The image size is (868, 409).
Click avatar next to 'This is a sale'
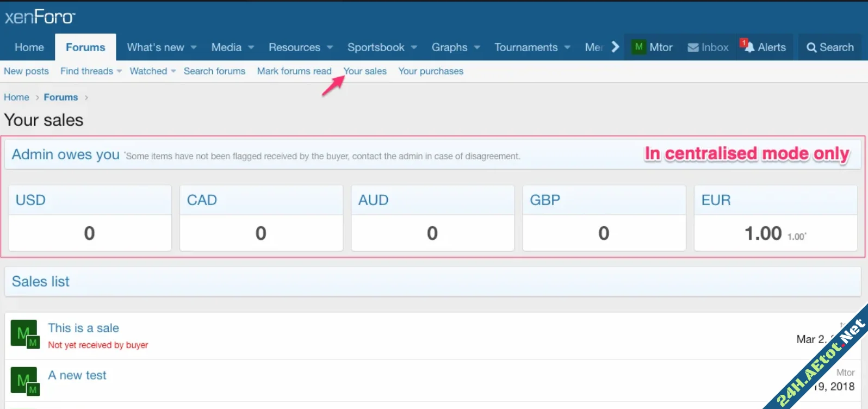click(24, 333)
